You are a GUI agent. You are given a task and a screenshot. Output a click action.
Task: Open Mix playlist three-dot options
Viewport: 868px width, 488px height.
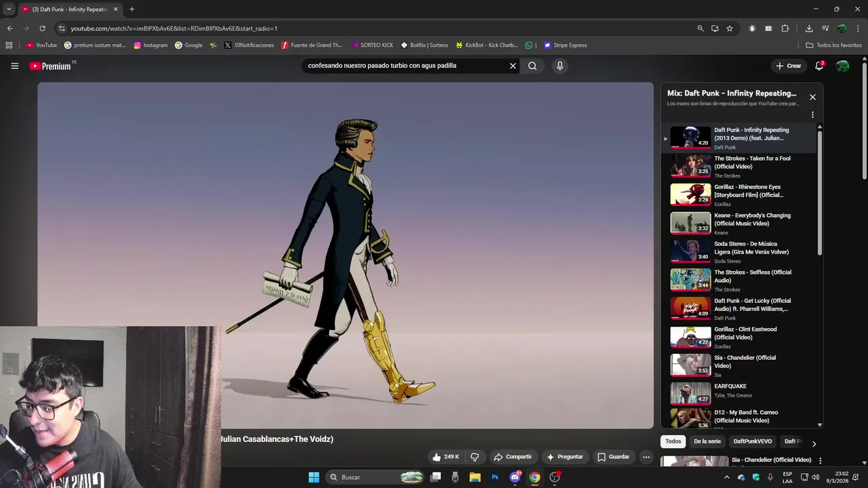812,115
